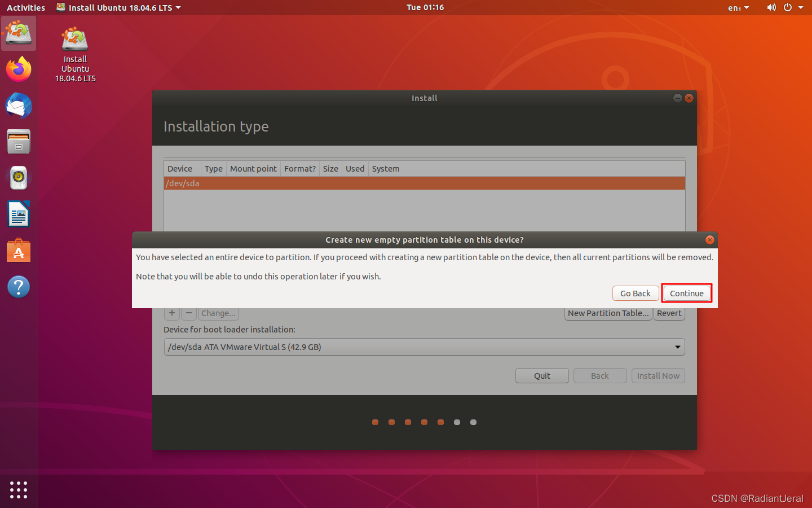The height and width of the screenshot is (508, 812).
Task: Click the Change... button
Action: coord(218,313)
